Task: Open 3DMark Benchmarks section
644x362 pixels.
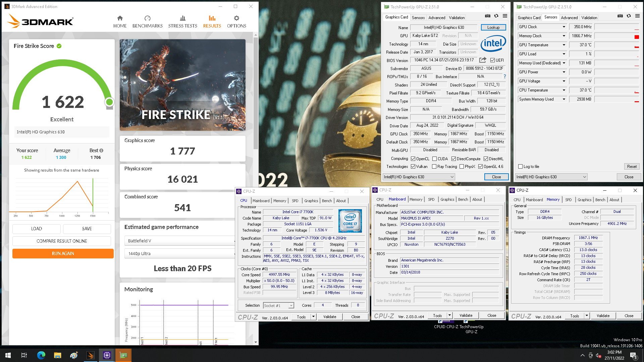Action: 147,22
